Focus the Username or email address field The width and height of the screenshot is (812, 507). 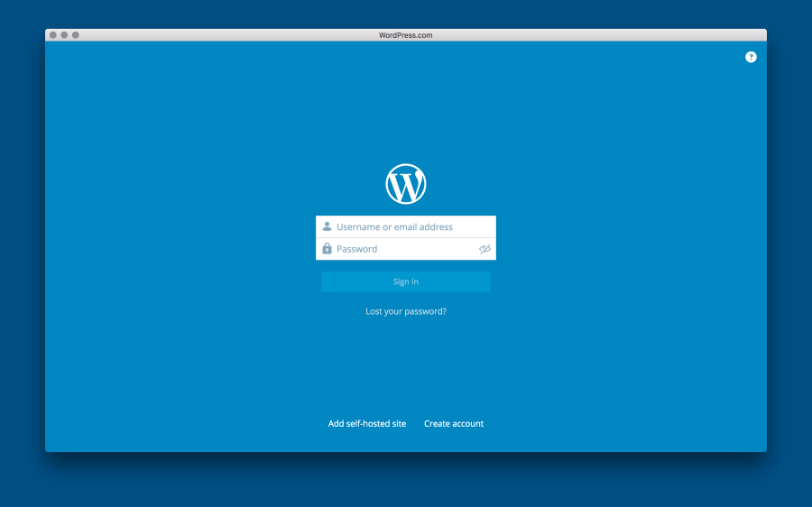point(405,226)
